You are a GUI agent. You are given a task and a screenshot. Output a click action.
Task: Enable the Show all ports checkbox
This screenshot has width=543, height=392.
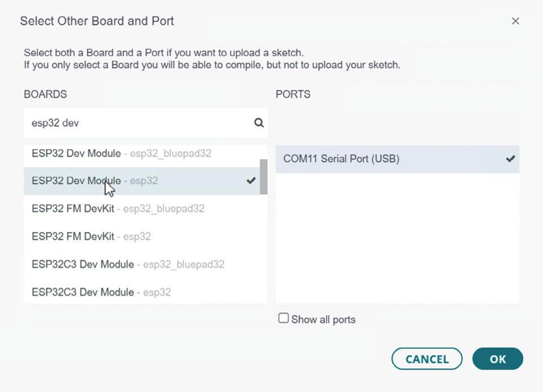point(283,319)
